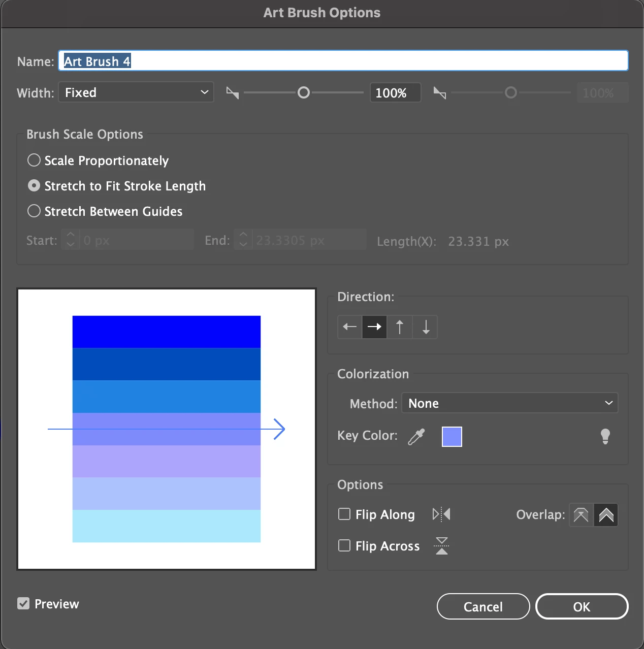The height and width of the screenshot is (649, 644).
Task: Set brush direction to left arrow
Action: pyautogui.click(x=350, y=327)
